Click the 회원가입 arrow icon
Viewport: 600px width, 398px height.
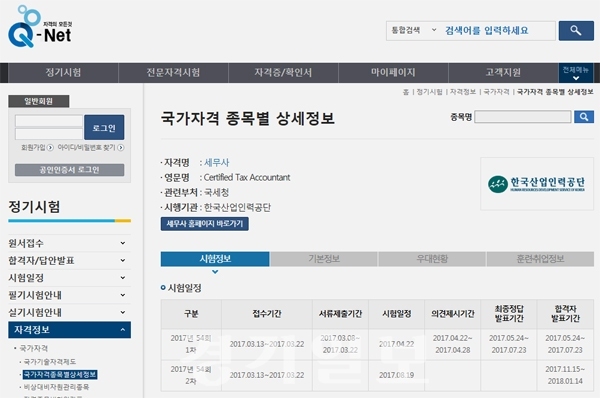(x=50, y=148)
